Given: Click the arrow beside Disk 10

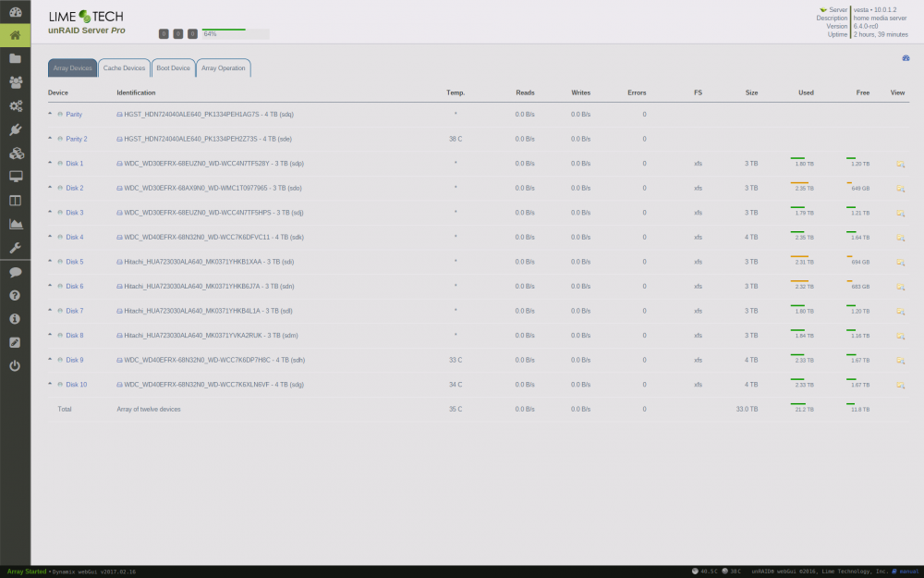Looking at the screenshot, I should click(50, 384).
